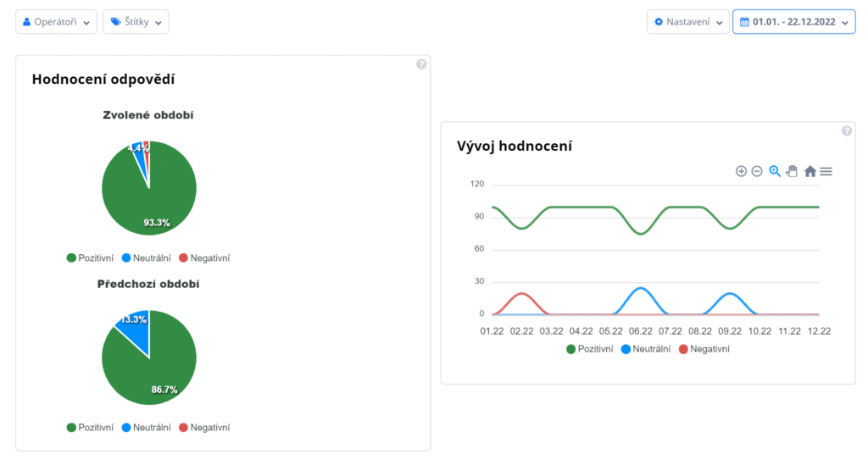Click the chart zoom in plus icon
Screen dimensions: 868x465
tap(741, 171)
